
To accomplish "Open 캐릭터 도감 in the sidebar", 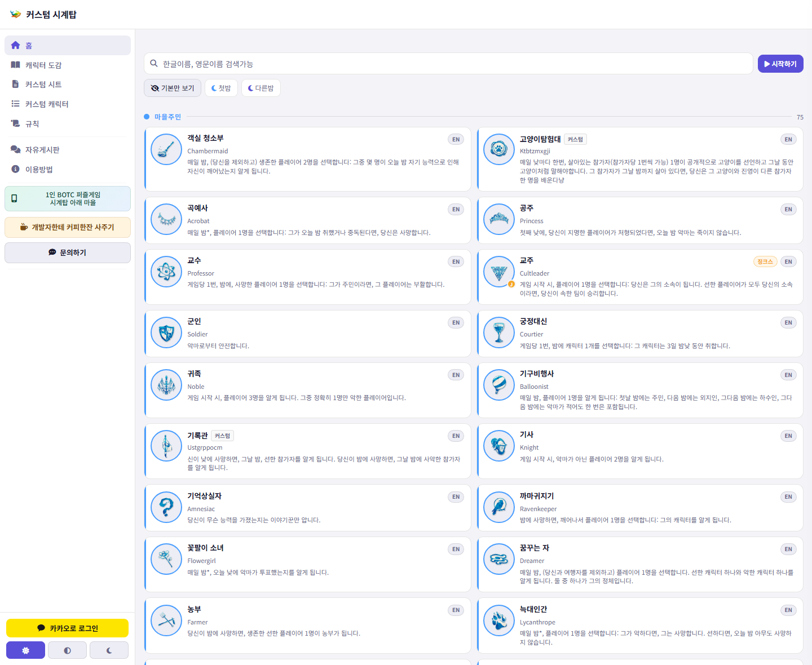I will pos(68,65).
